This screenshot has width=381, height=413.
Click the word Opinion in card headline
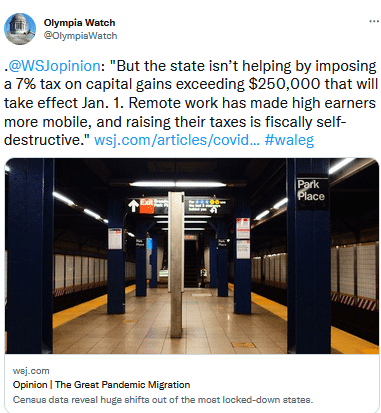click(30, 385)
